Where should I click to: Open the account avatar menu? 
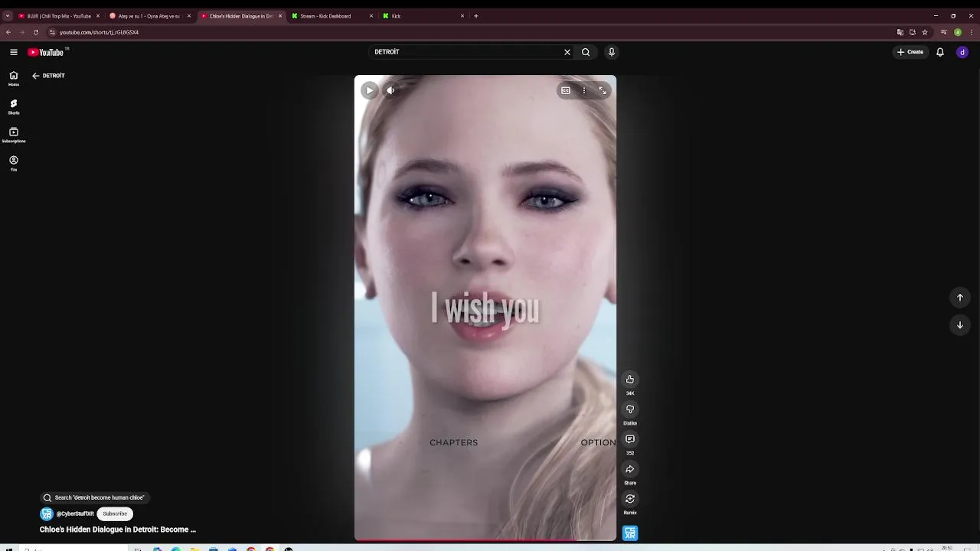(x=962, y=52)
